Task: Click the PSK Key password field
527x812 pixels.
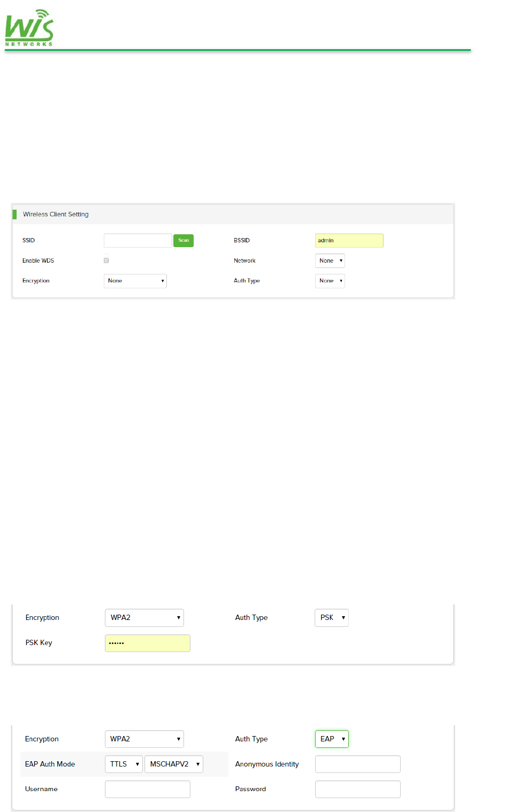Action: (148, 643)
